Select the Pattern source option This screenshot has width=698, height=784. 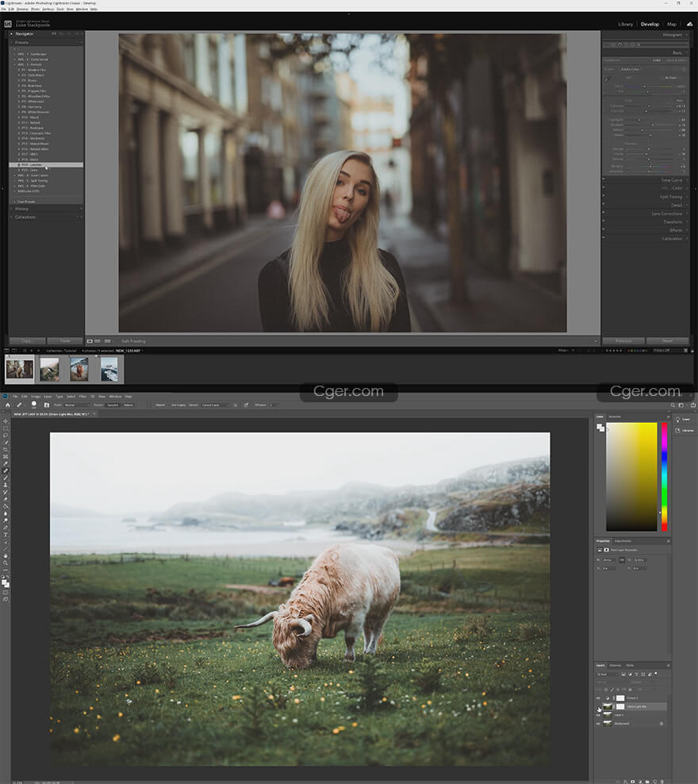point(128,405)
